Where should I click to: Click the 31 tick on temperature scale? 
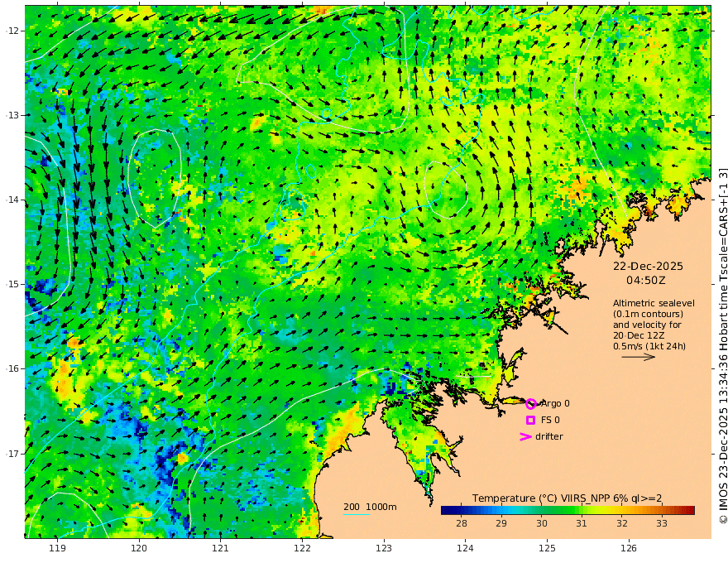pos(582,523)
